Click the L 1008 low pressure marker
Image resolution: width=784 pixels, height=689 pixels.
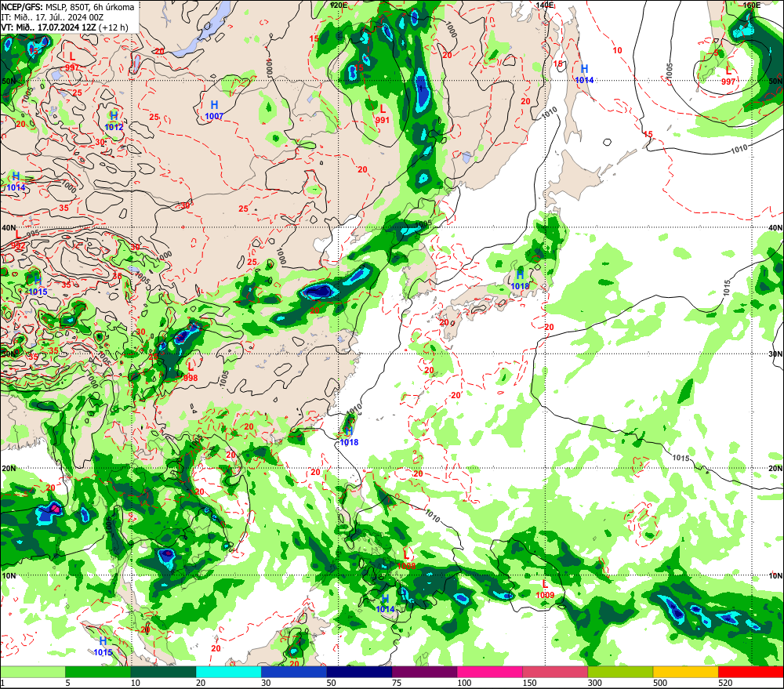click(x=406, y=560)
